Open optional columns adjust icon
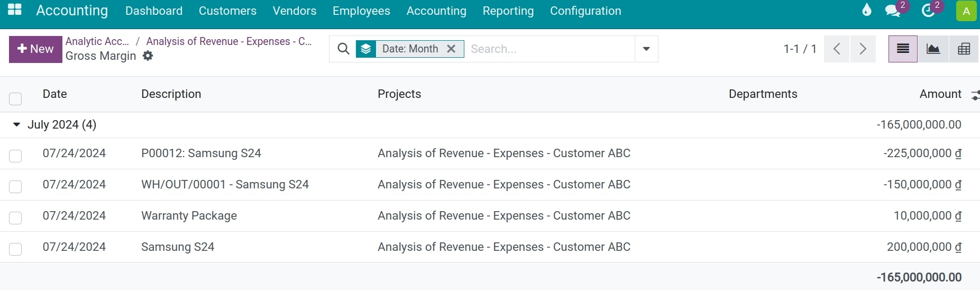 (975, 95)
